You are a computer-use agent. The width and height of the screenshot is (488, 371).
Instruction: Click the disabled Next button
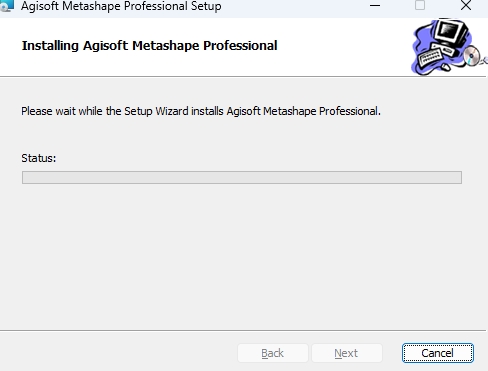pyautogui.click(x=347, y=353)
